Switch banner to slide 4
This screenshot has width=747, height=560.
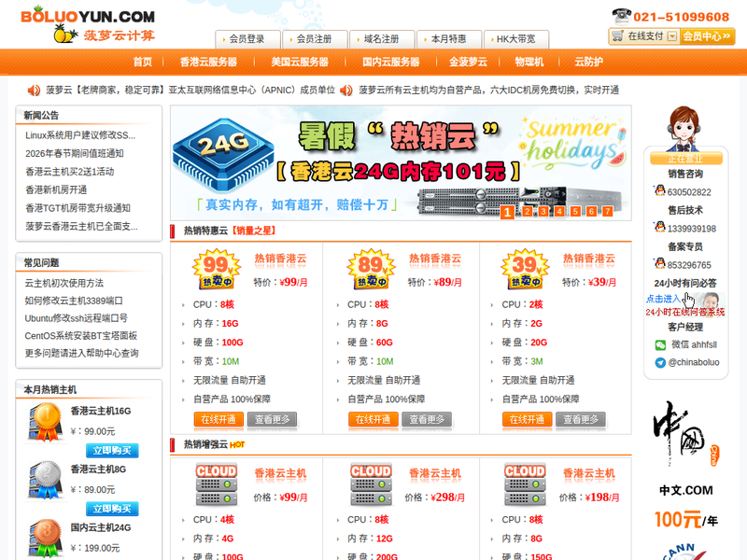(559, 212)
